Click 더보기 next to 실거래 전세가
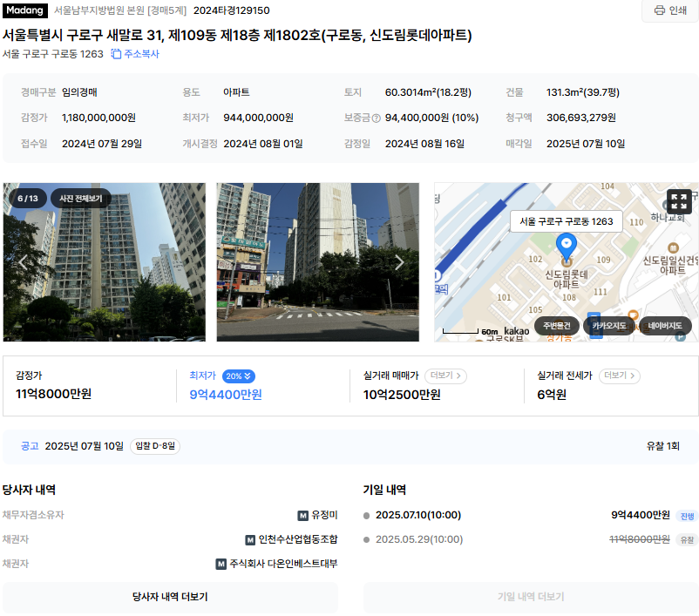This screenshot has height=616, width=699. 619,376
